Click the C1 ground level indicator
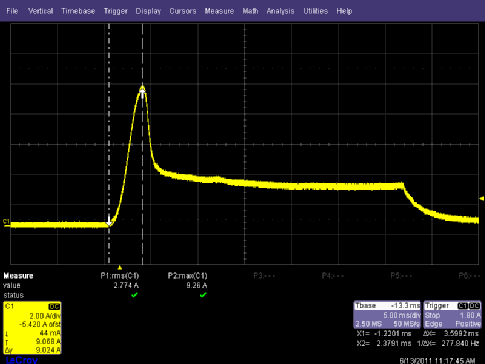Image resolution: width=485 pixels, height=364 pixels. tap(6, 222)
